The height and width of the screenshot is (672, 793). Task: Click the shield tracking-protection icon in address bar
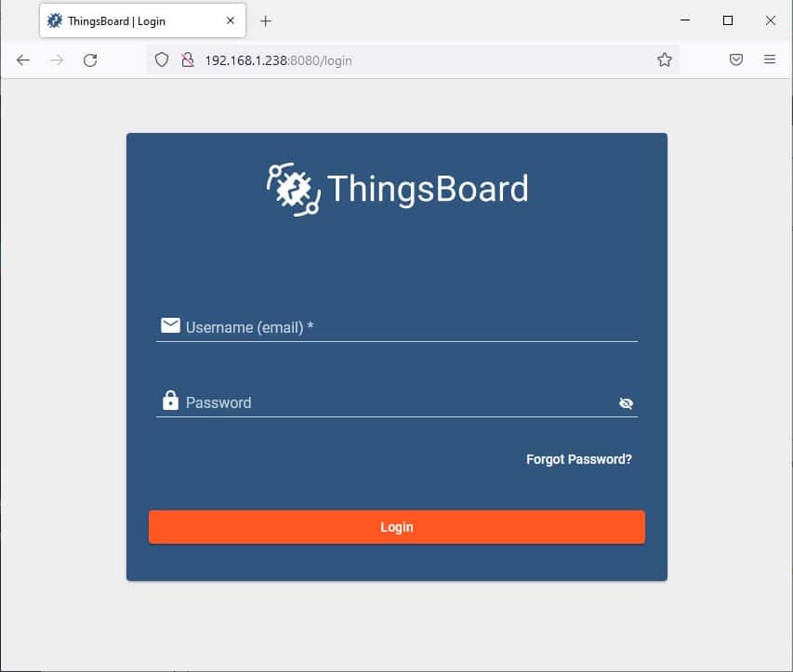(162, 59)
